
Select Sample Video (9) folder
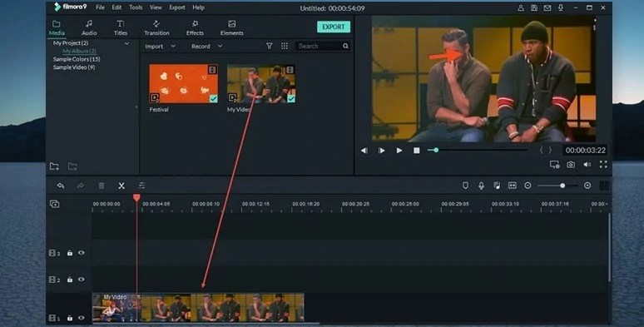point(74,67)
